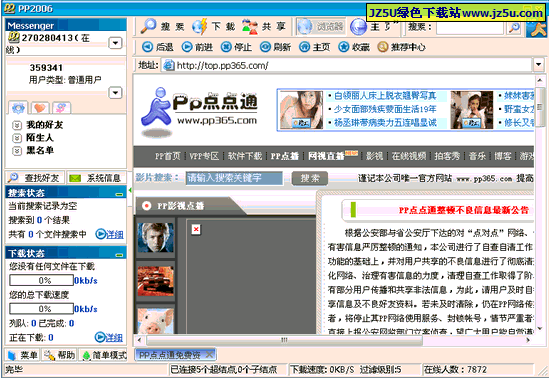Collapse the 搜索状态 panel
This screenshot has width=549, height=378.
pyautogui.click(x=119, y=194)
